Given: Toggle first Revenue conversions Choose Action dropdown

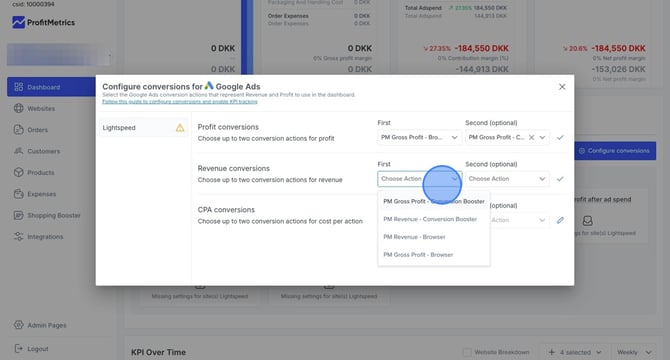Looking at the screenshot, I should point(419,179).
